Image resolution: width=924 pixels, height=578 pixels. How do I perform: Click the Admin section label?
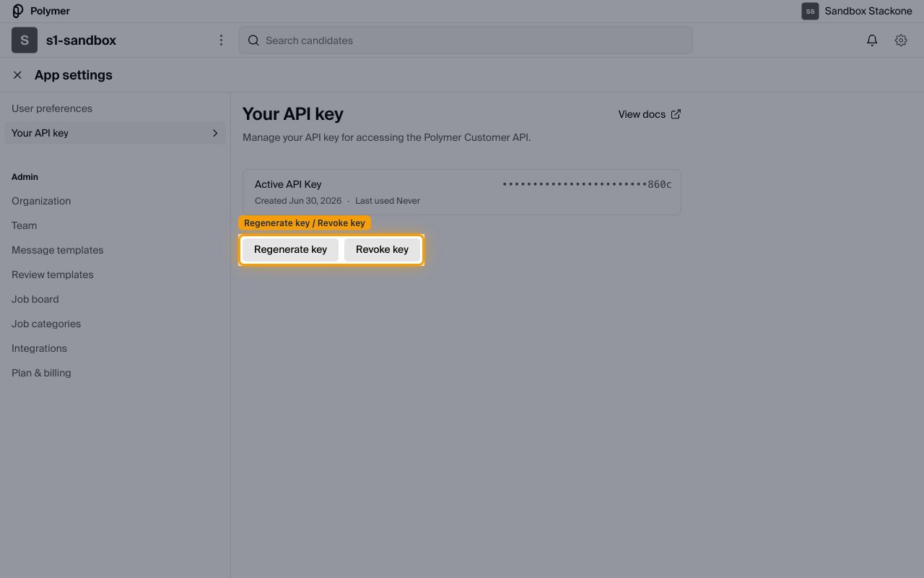[x=25, y=177]
